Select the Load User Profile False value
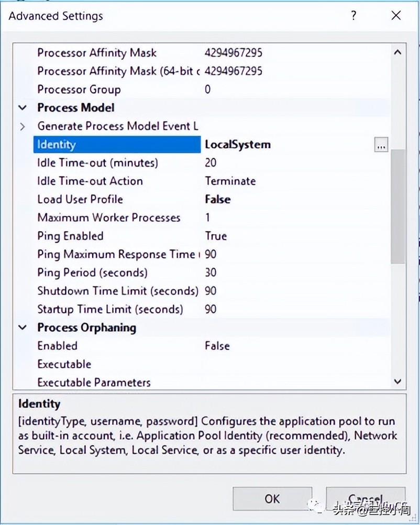The height and width of the screenshot is (525, 420). [x=218, y=200]
